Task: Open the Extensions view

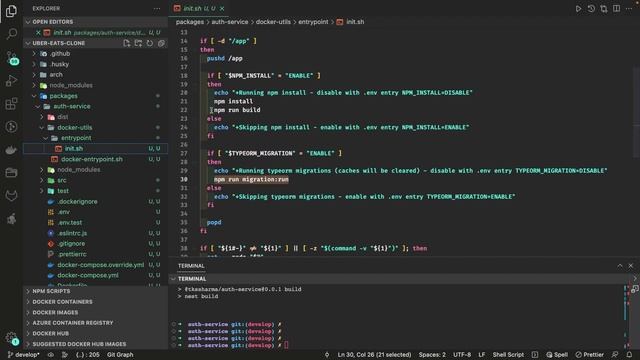Action: tap(11, 104)
